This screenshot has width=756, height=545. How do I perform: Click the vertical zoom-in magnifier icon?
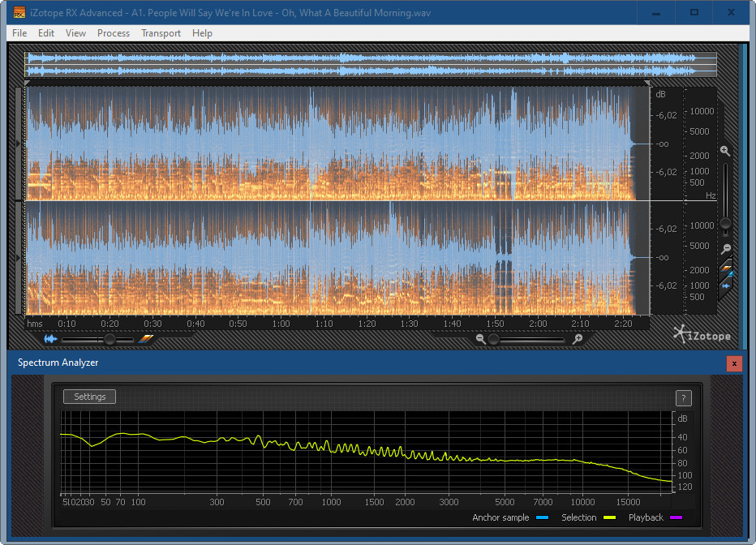(x=725, y=151)
